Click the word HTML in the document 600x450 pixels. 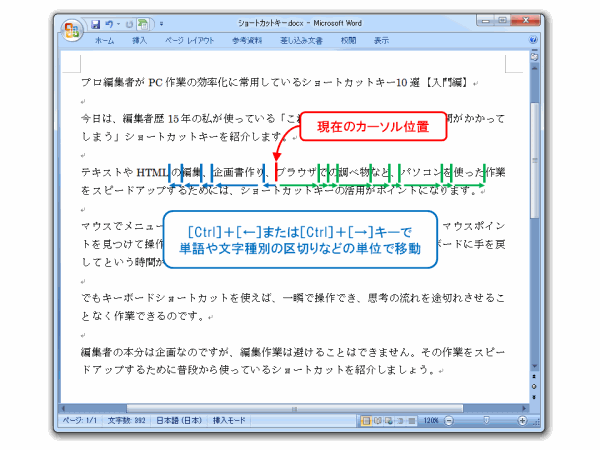152,173
